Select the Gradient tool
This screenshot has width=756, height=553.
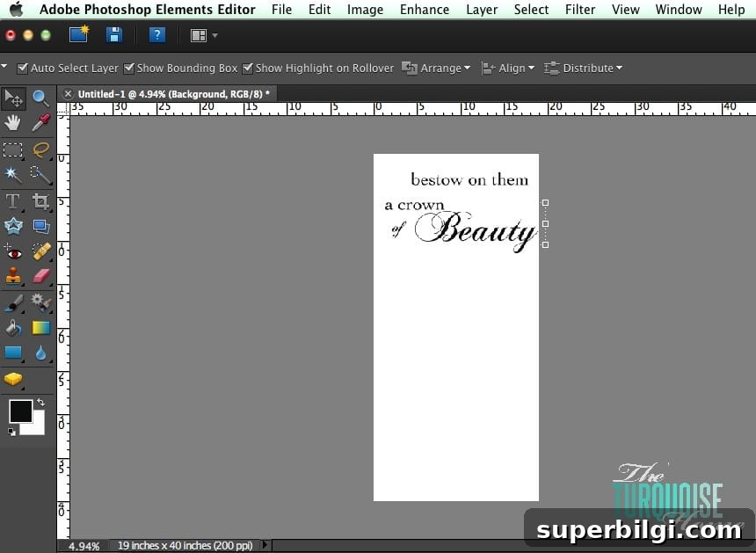point(41,328)
